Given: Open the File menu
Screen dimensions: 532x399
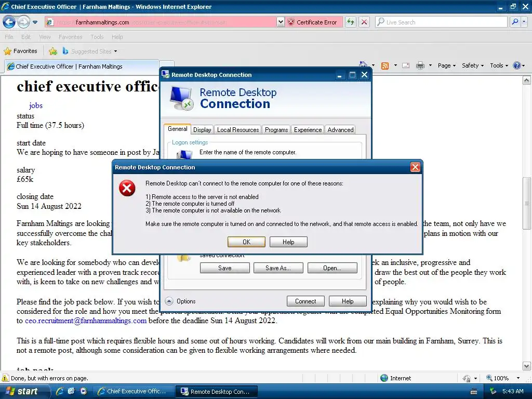Looking at the screenshot, I should point(9,37).
